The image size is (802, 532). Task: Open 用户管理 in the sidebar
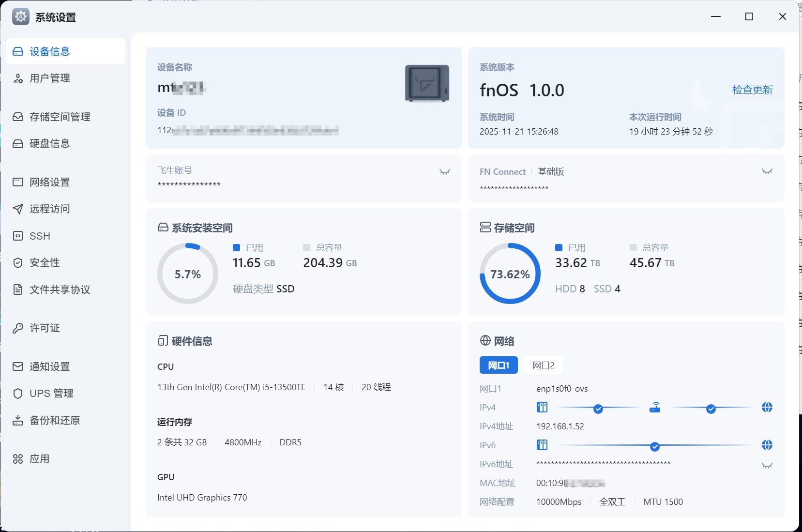[50, 78]
